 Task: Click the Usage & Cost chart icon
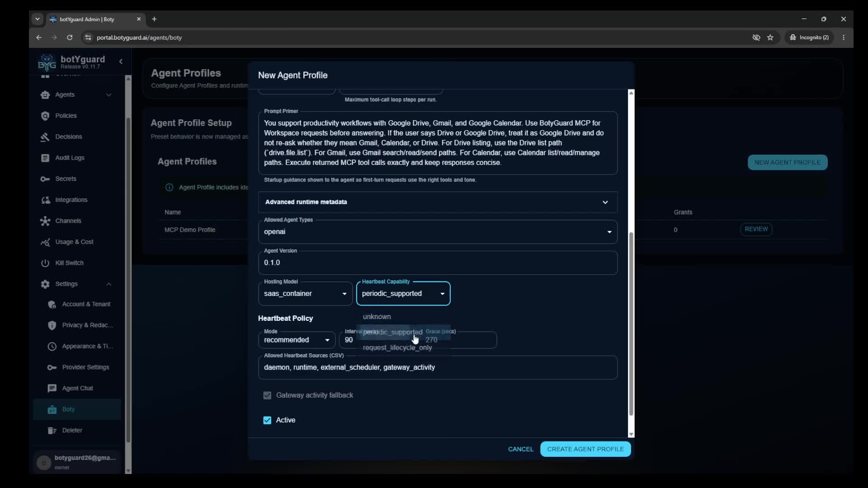[x=45, y=242]
